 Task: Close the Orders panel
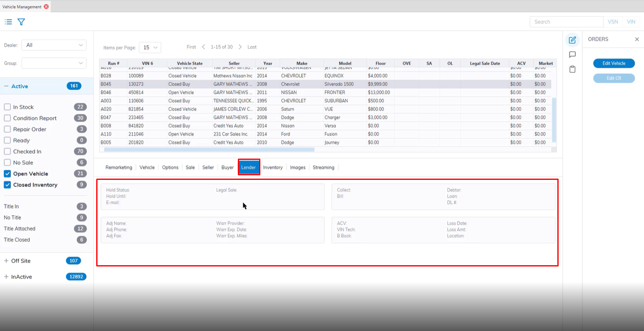[x=637, y=39]
